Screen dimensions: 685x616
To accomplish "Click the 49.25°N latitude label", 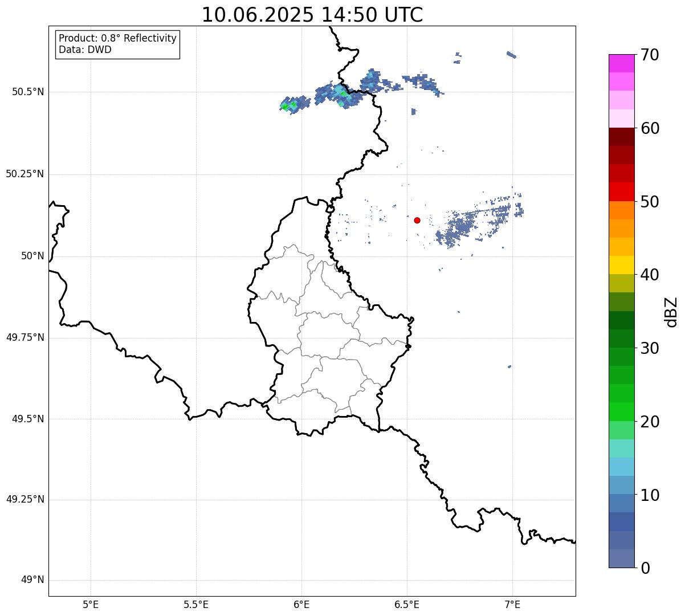I will pyautogui.click(x=25, y=500).
